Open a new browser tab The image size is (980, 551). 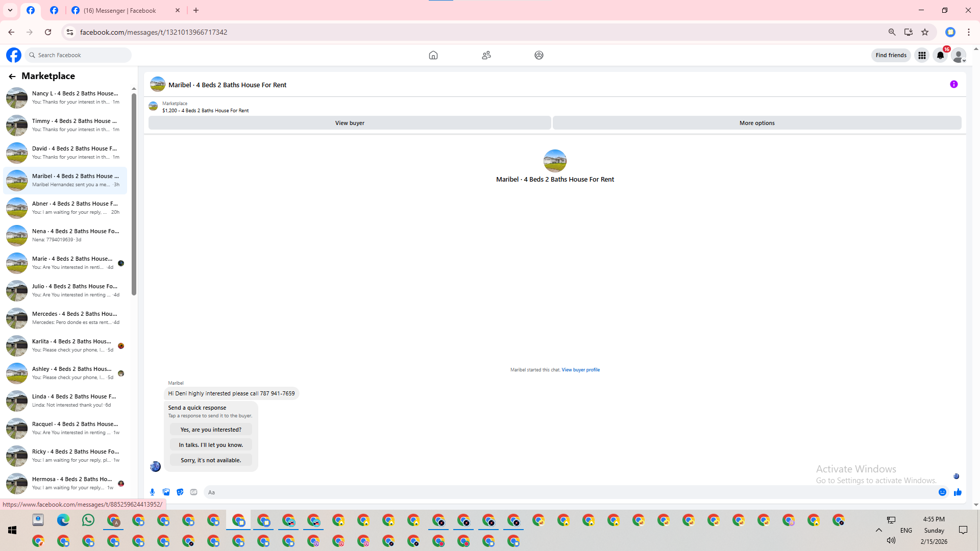196,10
